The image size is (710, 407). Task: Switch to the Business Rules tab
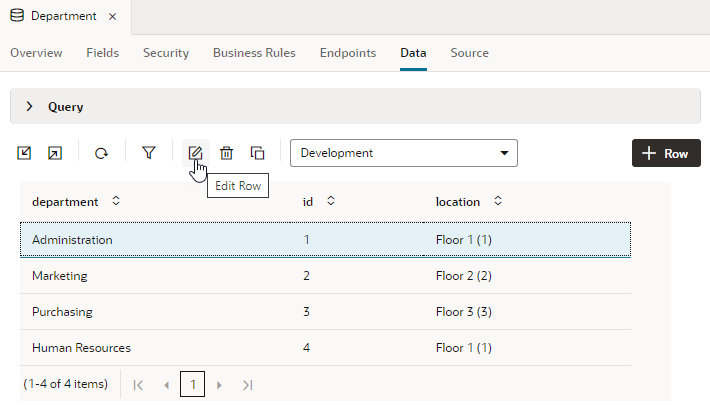click(254, 53)
